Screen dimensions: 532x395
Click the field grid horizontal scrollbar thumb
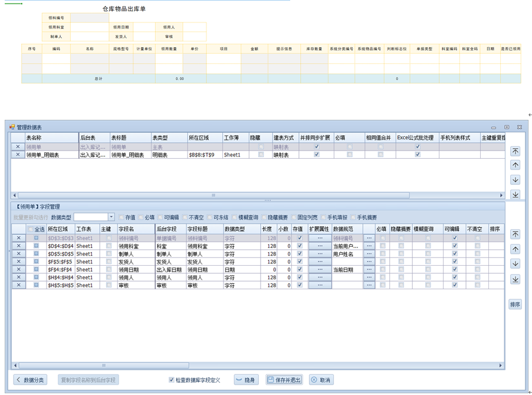103,365
